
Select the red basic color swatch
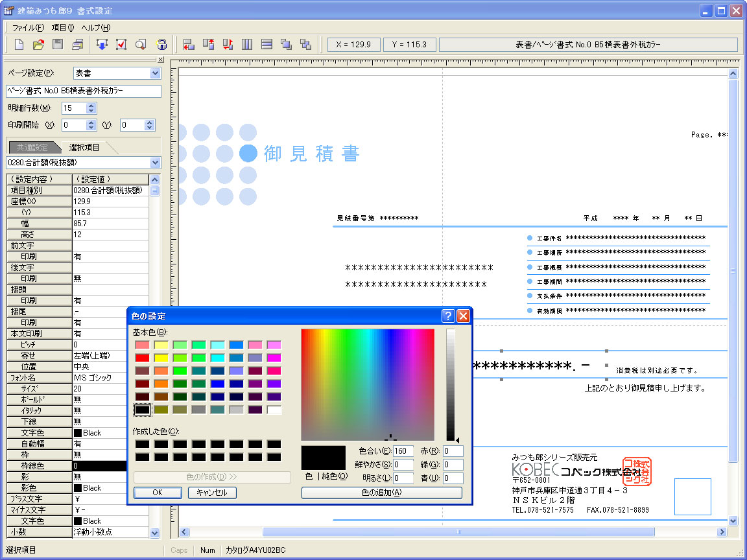(x=142, y=358)
